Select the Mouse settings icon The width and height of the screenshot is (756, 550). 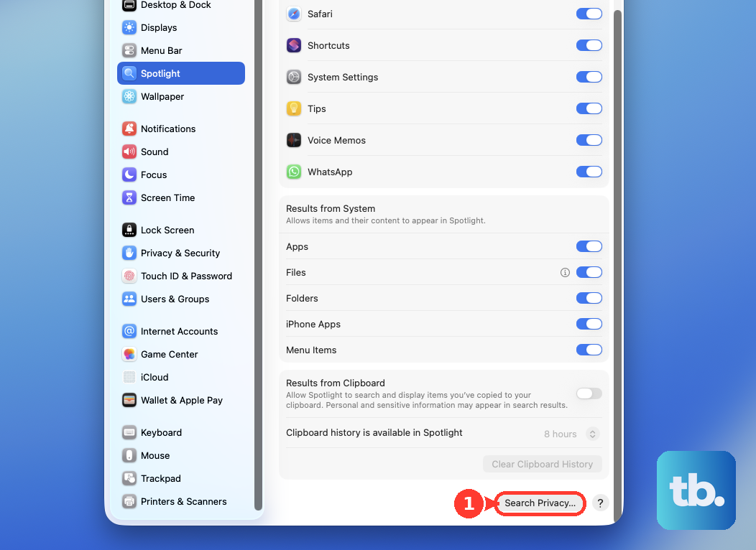[129, 456]
